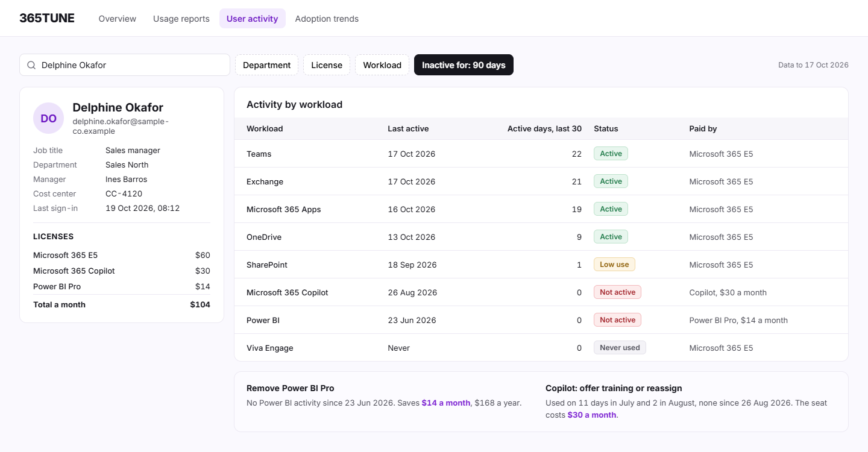The image size is (868, 452).
Task: Open the License filter
Action: tap(327, 65)
